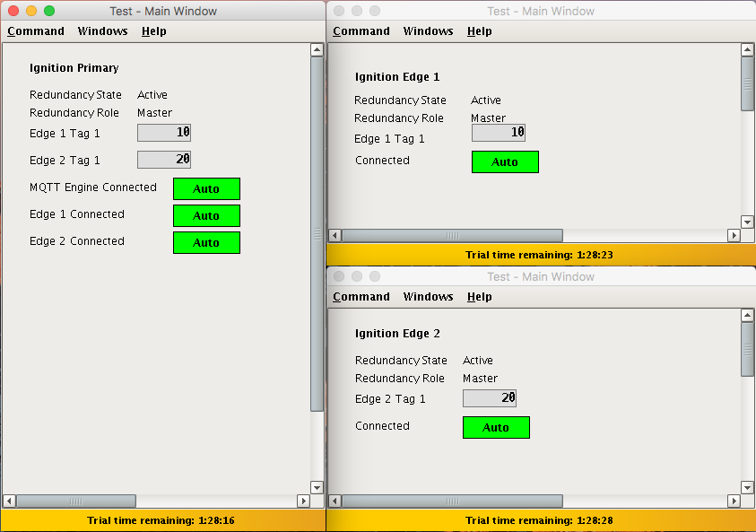
Task: Click Master value in Ignition Primary
Action: (155, 113)
